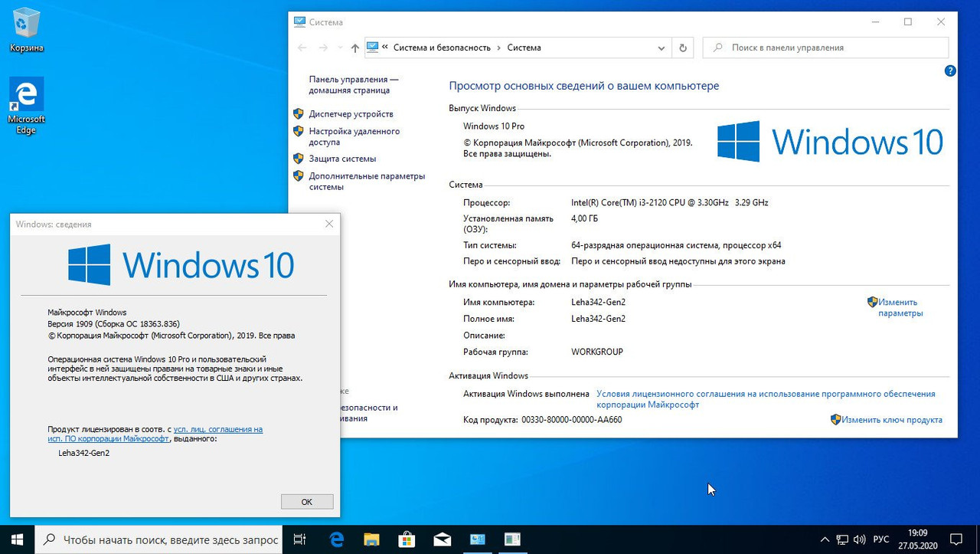Viewport: 980px width, 554px height.
Task: Click the computer icon in the address bar
Action: (373, 48)
